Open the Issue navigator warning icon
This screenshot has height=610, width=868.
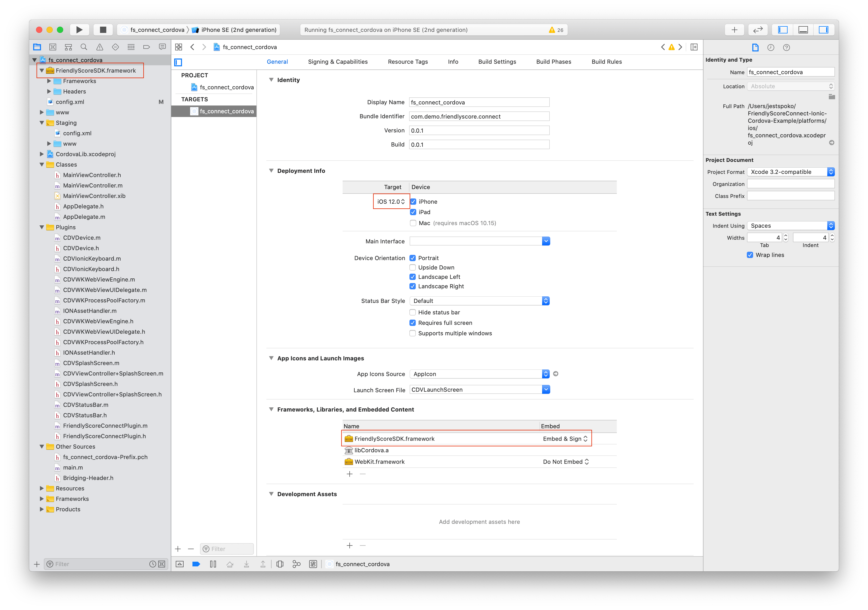(x=99, y=47)
